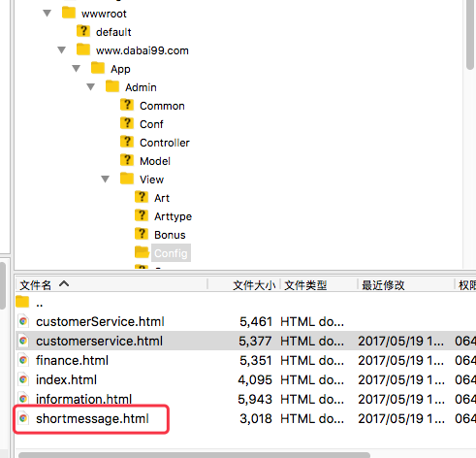The width and height of the screenshot is (476, 458).
Task: Click the default folder question-mark icon
Action: (83, 31)
